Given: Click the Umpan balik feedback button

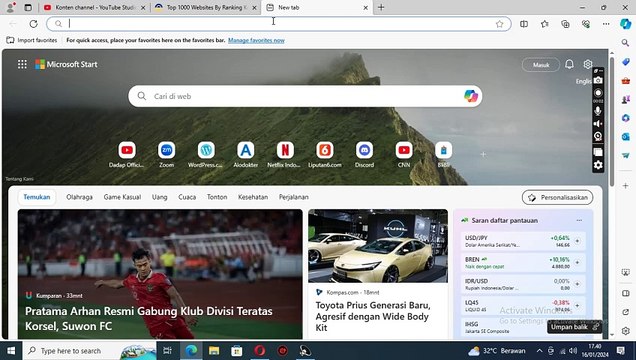Looking at the screenshot, I should (x=574, y=327).
